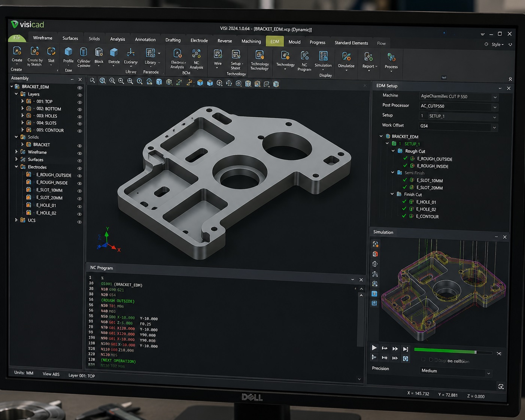Toggle visibility of E_ROUGH_OUTSIDE electrode
525x420 pixels.
tap(79, 176)
